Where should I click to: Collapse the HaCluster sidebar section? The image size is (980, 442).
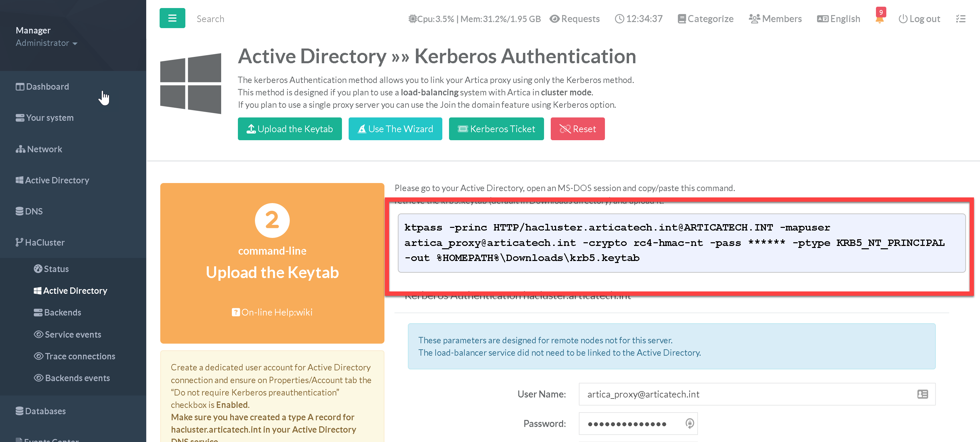click(45, 242)
